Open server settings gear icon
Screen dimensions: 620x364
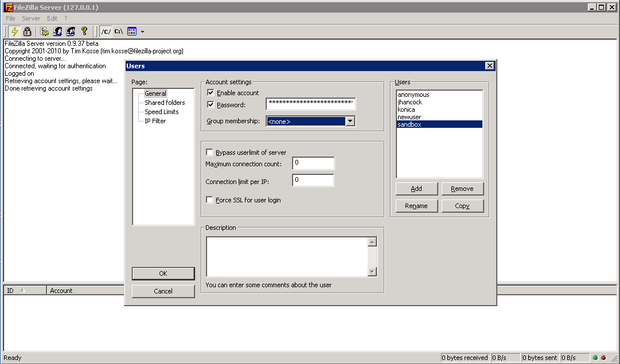[x=45, y=32]
